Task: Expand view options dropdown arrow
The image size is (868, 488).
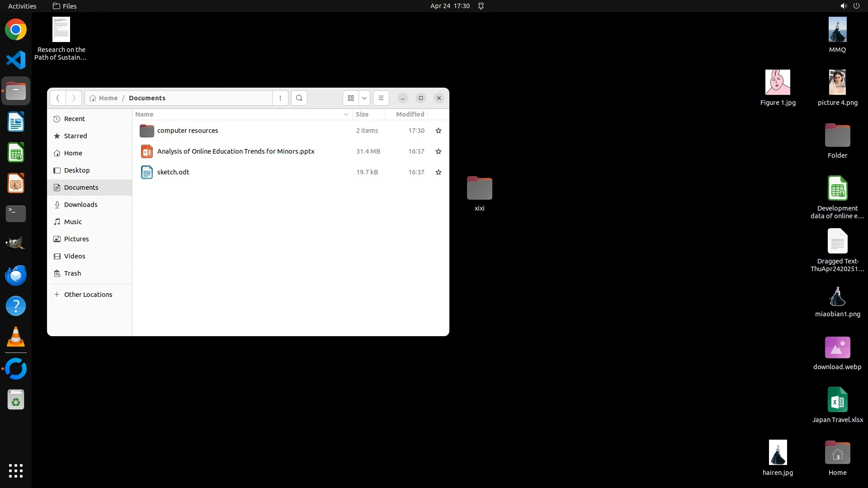Action: click(364, 98)
